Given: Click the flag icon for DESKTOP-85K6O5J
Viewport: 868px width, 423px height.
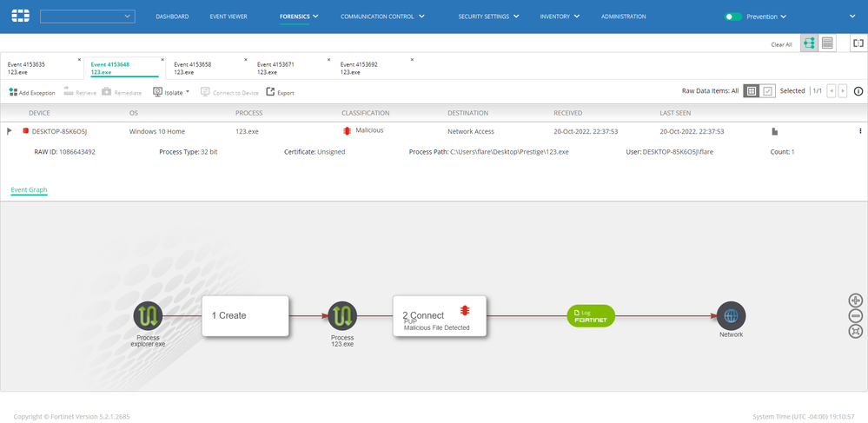Looking at the screenshot, I should [9, 131].
